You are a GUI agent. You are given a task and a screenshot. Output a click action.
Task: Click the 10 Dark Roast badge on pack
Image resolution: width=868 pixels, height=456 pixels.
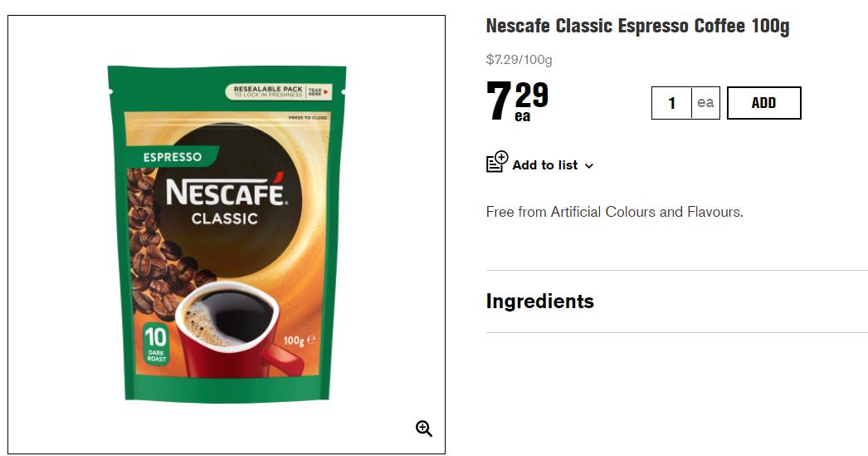[x=155, y=344]
